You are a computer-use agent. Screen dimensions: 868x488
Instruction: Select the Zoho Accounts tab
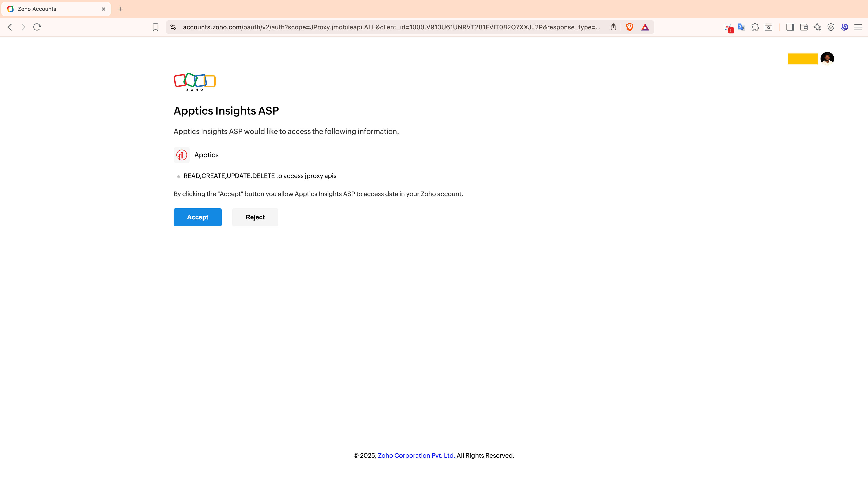(x=56, y=9)
